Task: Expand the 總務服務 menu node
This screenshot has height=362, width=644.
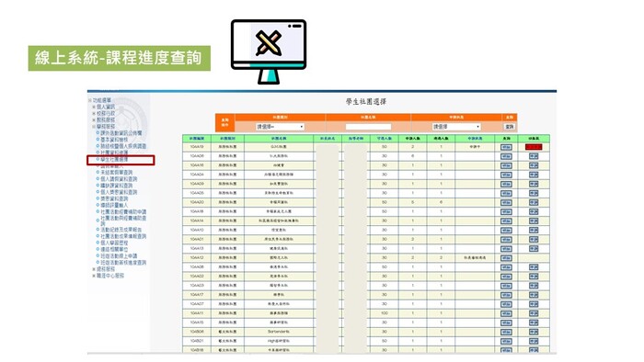Action: [x=94, y=269]
